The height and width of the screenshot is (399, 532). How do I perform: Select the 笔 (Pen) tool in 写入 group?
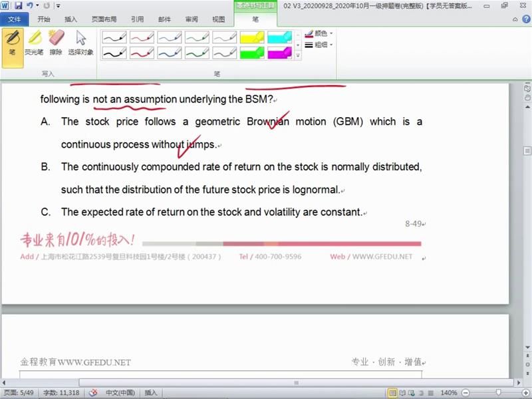(x=13, y=47)
